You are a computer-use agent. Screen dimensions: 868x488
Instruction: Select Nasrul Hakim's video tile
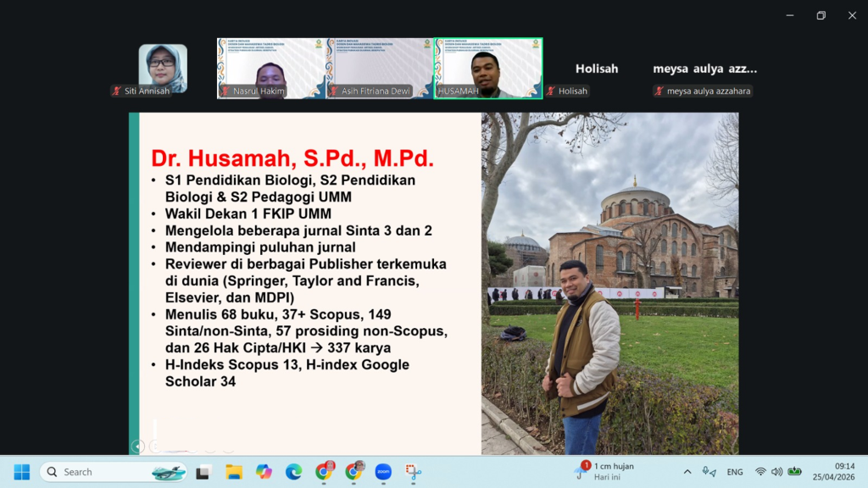pos(271,68)
